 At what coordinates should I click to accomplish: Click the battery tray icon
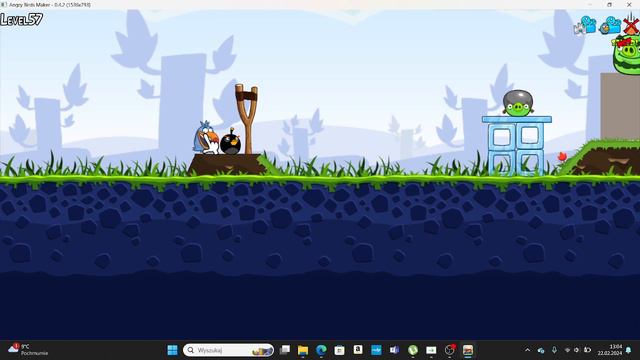pos(587,350)
